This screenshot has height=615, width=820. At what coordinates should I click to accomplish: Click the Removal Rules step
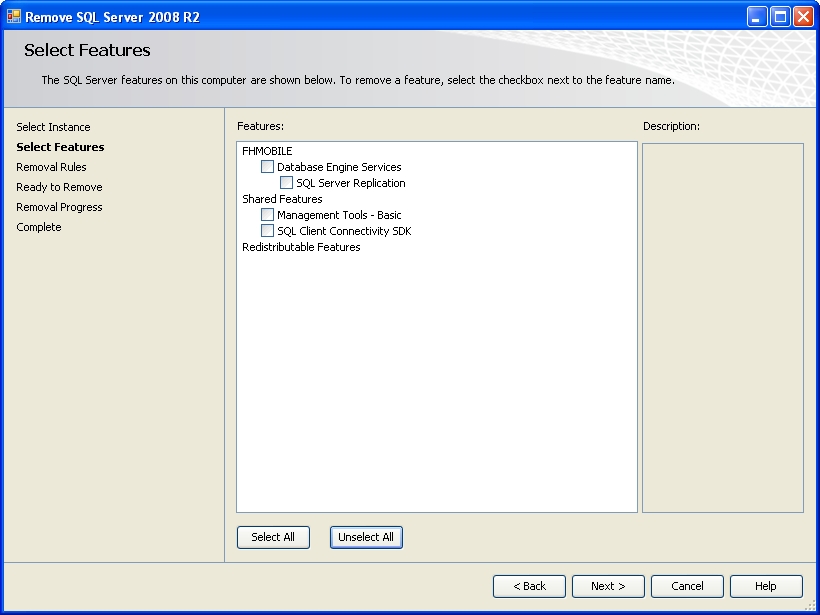pyautogui.click(x=51, y=167)
